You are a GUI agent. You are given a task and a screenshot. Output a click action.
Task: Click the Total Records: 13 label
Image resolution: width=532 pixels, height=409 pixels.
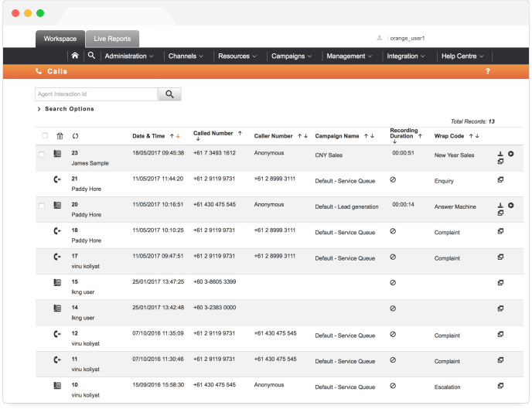pyautogui.click(x=472, y=121)
